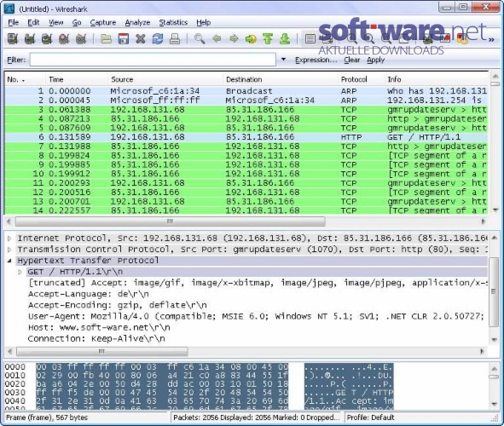Viewport: 504px width, 426px height.
Task: Select packet 6 HTTP GET row
Action: 246,137
